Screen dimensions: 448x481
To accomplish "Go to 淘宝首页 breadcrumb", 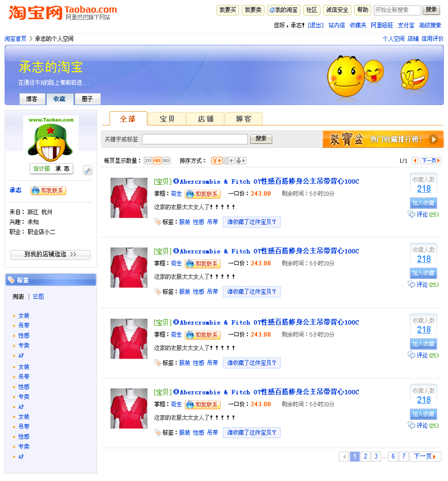I will pos(15,39).
